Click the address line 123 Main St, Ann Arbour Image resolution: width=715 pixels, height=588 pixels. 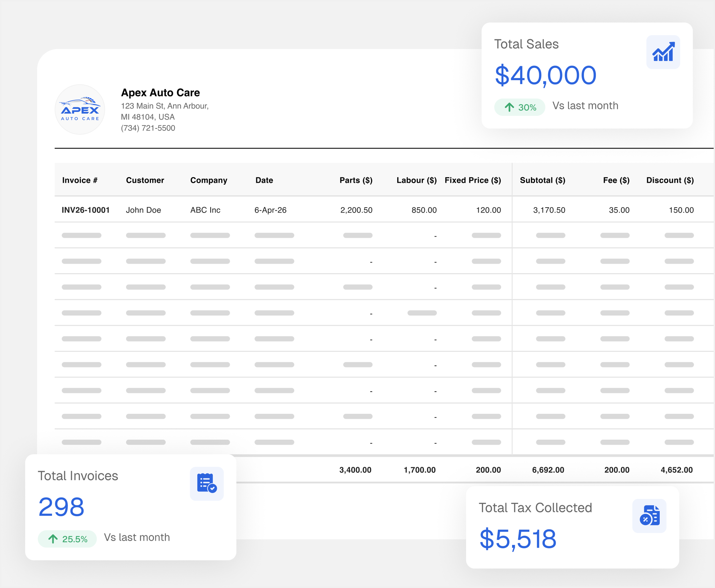click(x=165, y=106)
